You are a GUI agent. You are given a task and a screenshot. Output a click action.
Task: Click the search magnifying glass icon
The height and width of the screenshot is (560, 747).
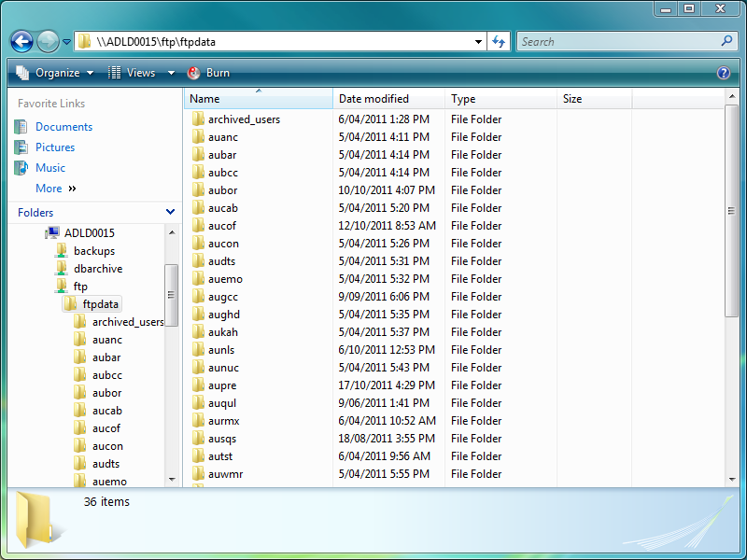pyautogui.click(x=726, y=41)
